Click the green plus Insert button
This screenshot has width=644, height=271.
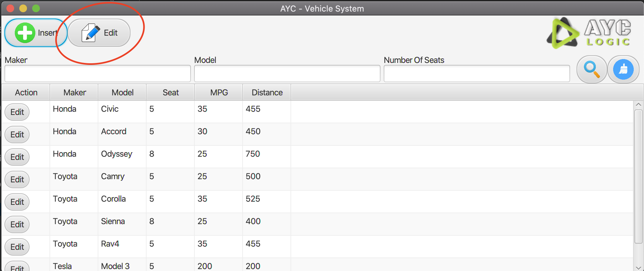click(x=35, y=33)
